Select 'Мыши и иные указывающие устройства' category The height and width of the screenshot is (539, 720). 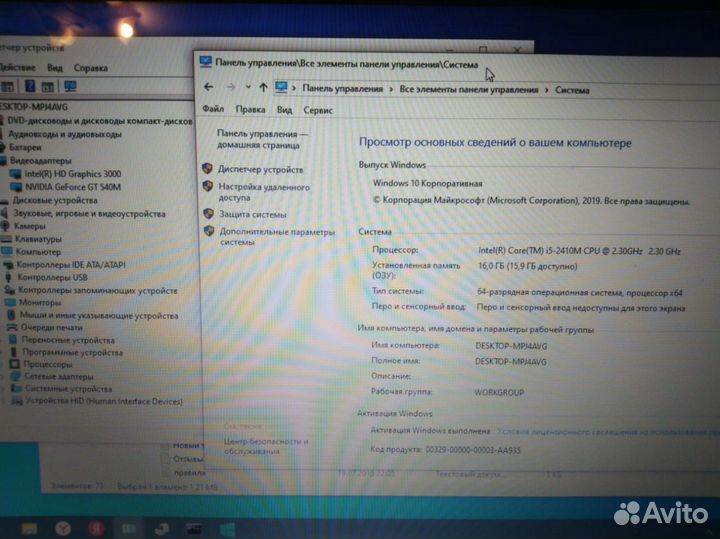99,315
